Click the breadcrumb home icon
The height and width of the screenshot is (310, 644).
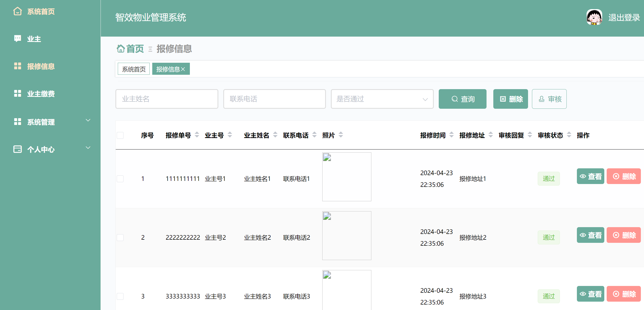[121, 49]
